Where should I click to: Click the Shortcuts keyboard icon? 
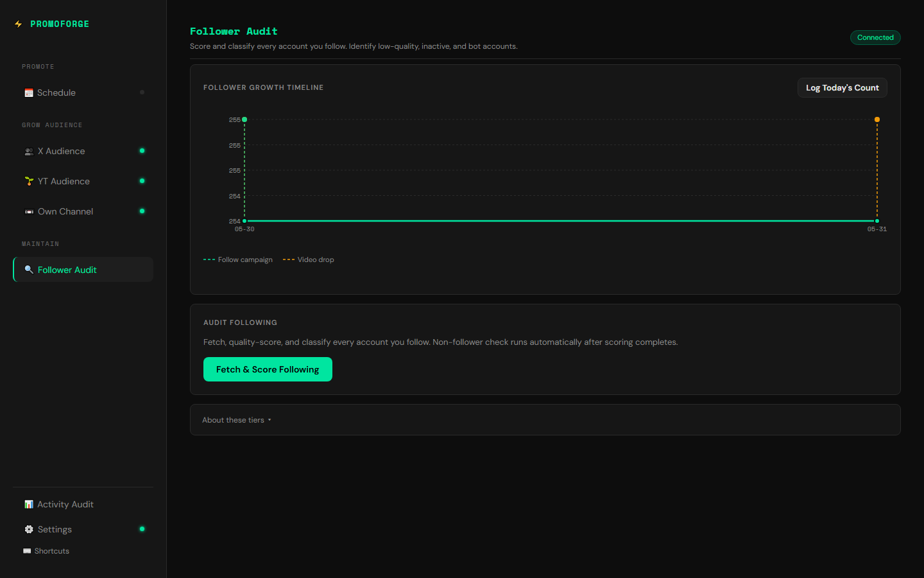27,551
